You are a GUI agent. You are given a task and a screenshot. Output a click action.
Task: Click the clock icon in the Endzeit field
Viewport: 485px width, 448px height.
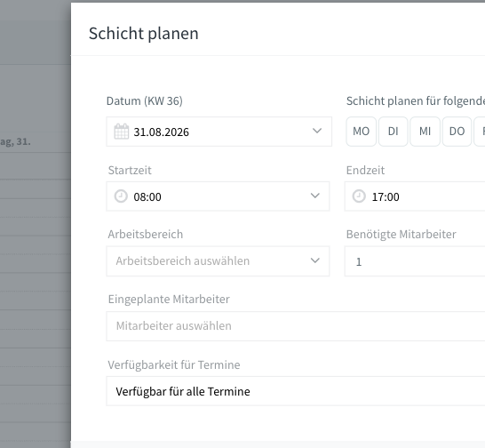[359, 196]
